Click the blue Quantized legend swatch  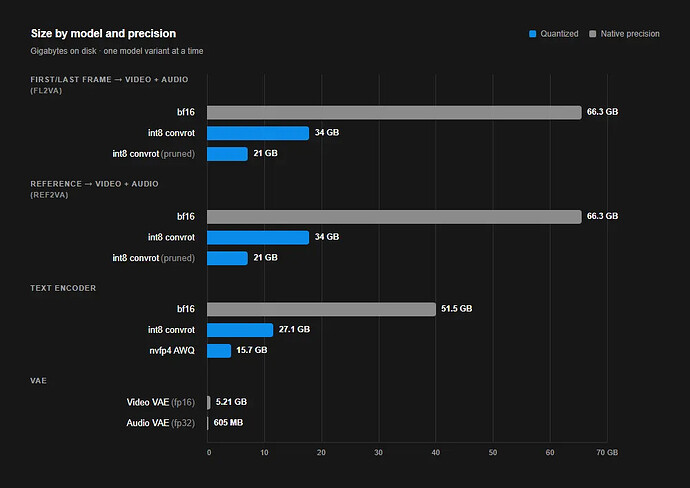532,34
